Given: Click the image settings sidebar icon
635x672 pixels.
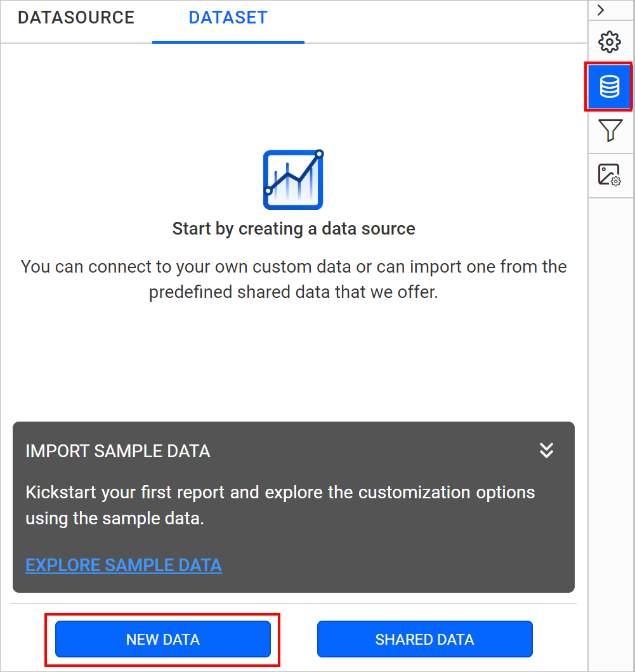Looking at the screenshot, I should (608, 175).
